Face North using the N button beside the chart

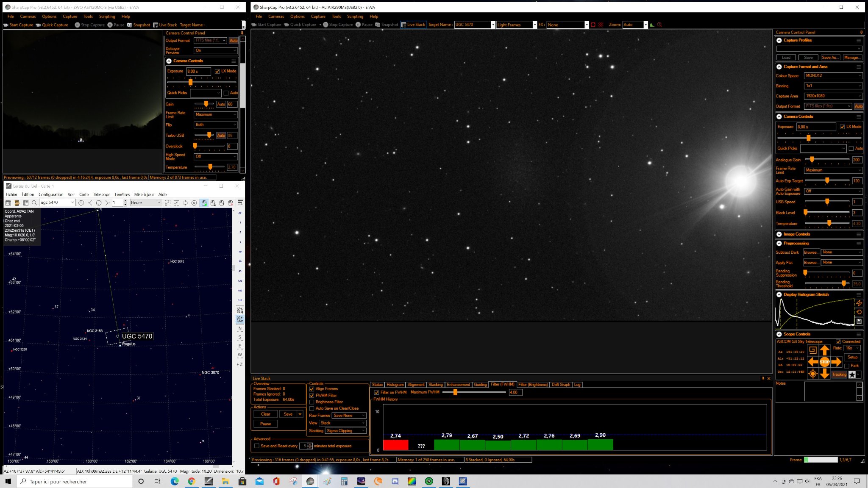(x=240, y=328)
